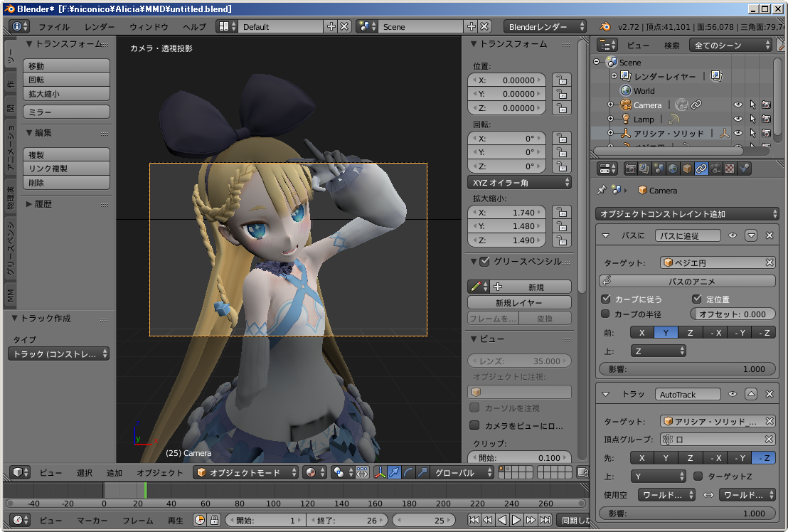Hide Camera in the outliner with eye
Viewport: 788px width, 532px height.
tap(738, 105)
